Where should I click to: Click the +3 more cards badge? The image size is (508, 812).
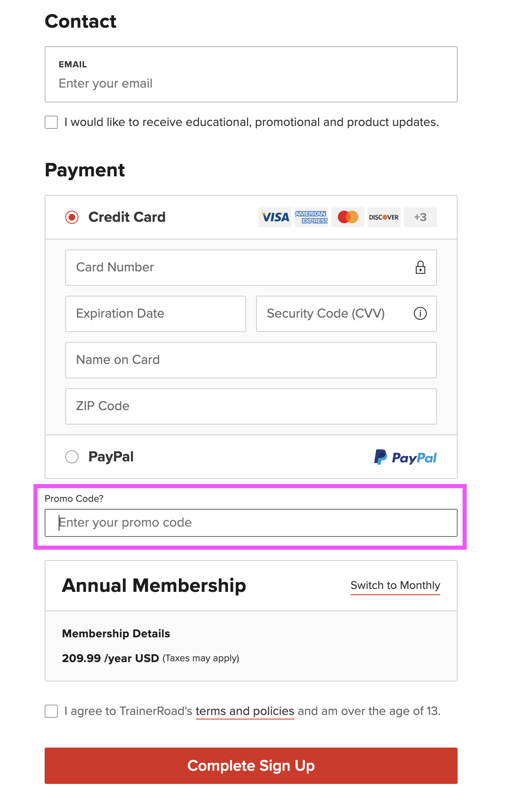pos(420,217)
